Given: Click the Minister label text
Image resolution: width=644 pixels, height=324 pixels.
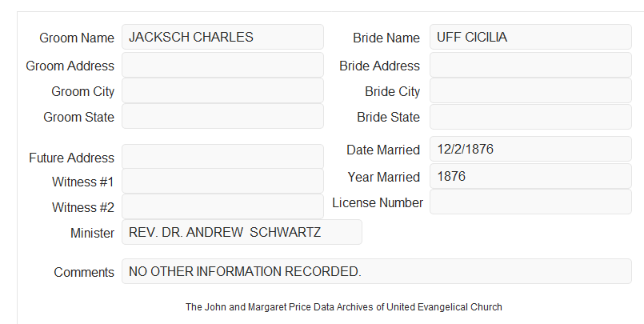Looking at the screenshot, I should [x=93, y=233].
